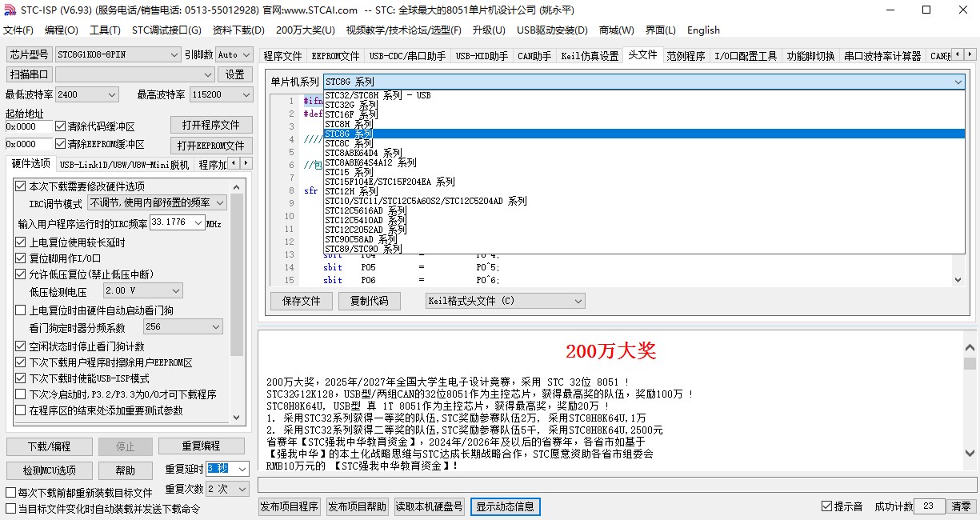The image size is (980, 520).
Task: Toggle 空闲状态时停止看门狗计数 checkbox
Action: point(80,346)
